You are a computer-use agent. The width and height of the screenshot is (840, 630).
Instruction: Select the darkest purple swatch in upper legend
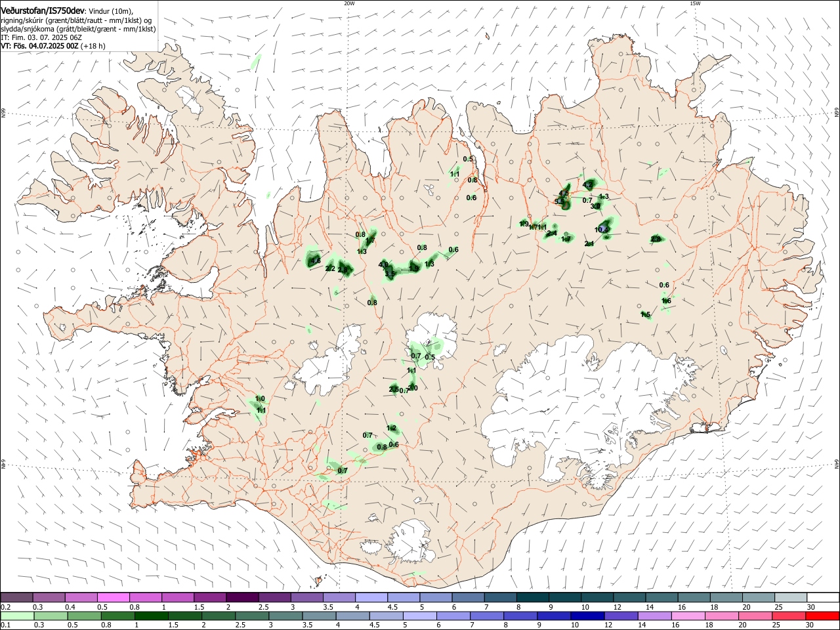point(242,598)
